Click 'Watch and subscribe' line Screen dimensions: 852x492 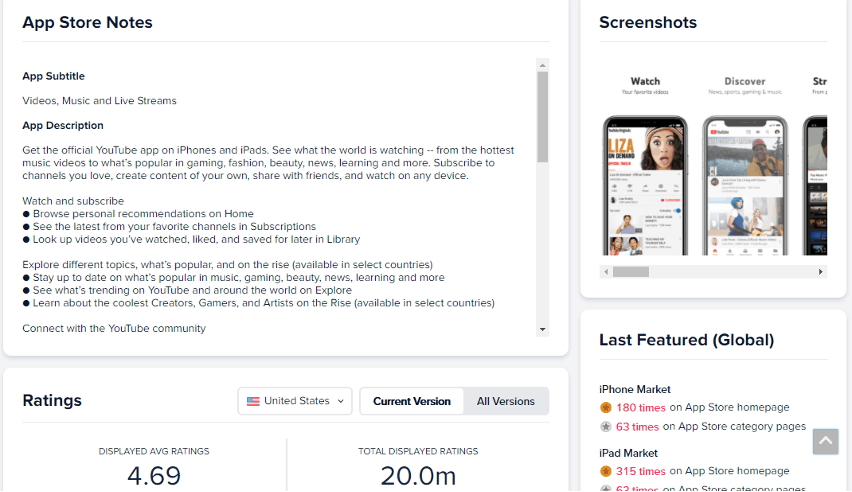73,201
